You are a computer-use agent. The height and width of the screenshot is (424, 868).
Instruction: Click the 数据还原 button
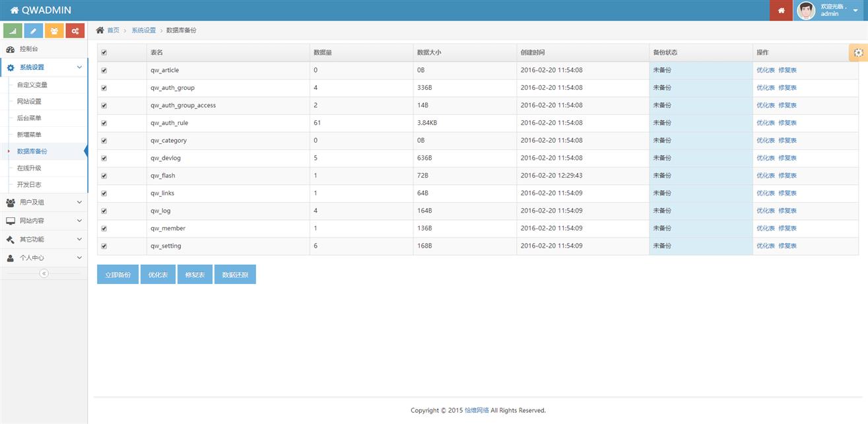(235, 275)
